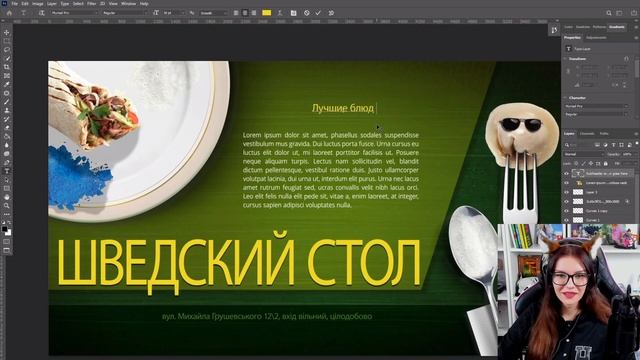
Task: Right align the text
Action: click(x=254, y=13)
